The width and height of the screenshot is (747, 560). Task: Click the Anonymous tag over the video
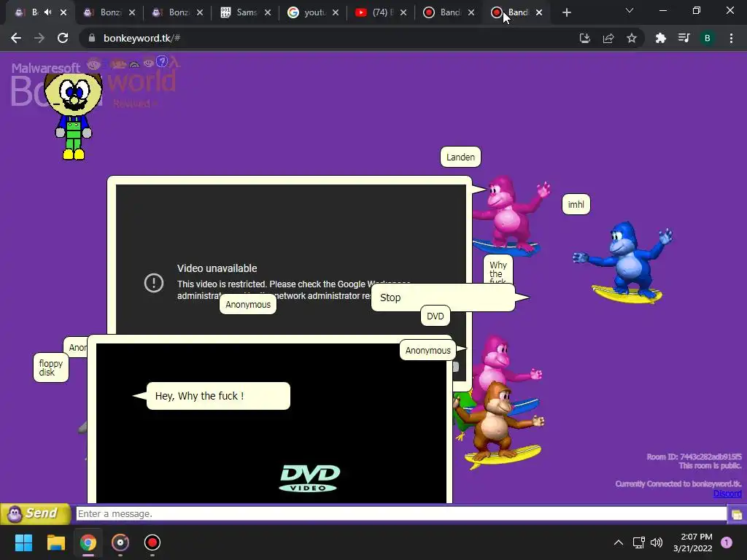click(248, 304)
